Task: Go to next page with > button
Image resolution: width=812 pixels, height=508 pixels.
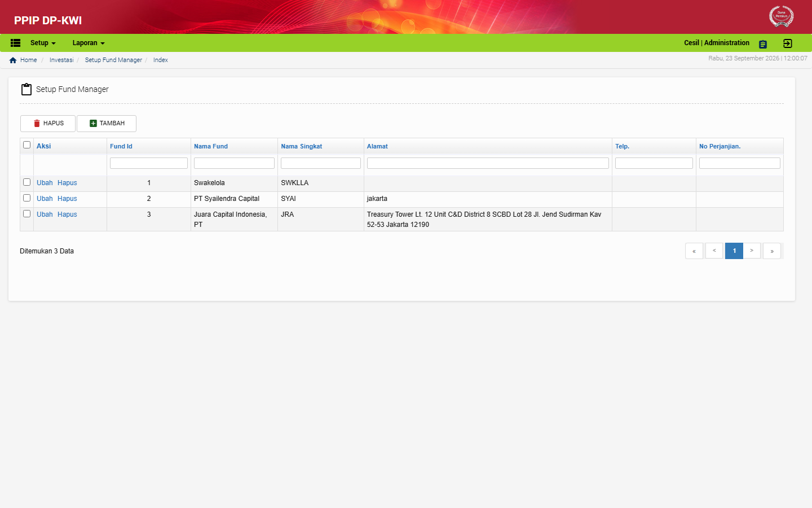Action: 752,251
